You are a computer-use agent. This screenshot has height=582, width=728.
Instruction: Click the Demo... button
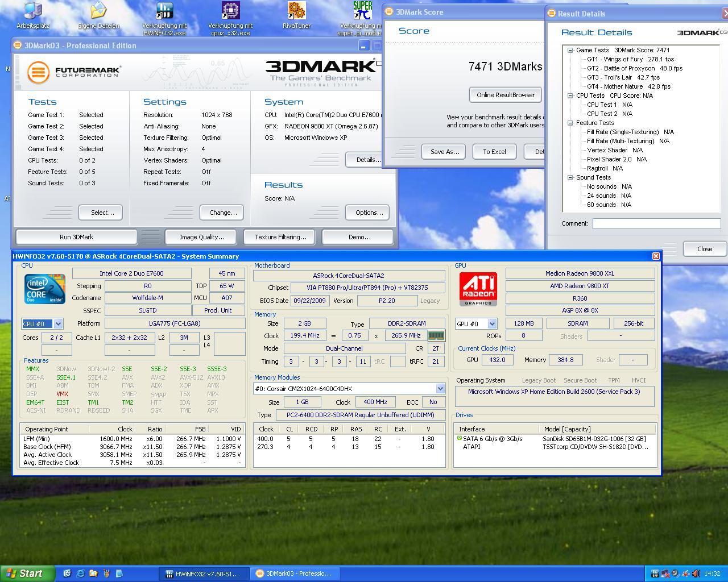tap(358, 237)
